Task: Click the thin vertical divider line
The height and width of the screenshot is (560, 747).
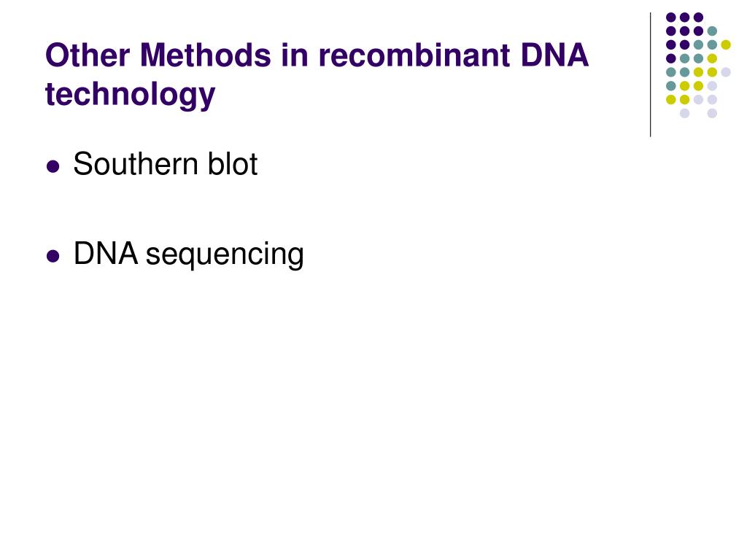Action: pyautogui.click(x=650, y=75)
